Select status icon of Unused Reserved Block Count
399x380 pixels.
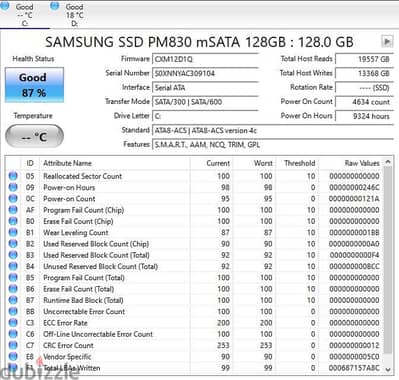[x=13, y=266]
